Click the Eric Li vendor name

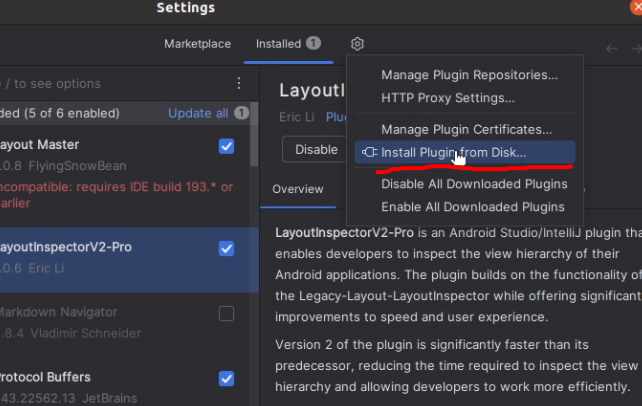(296, 117)
